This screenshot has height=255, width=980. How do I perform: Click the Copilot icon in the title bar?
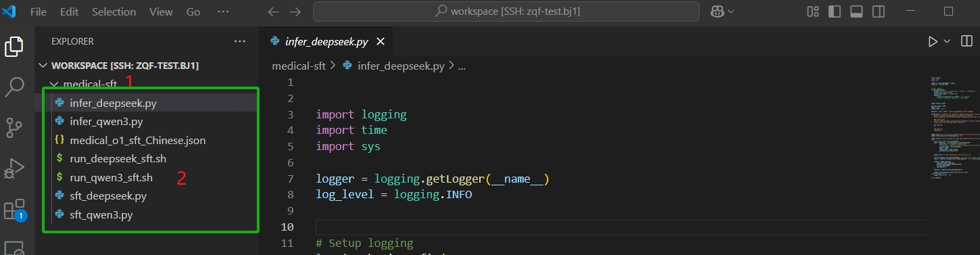point(717,11)
